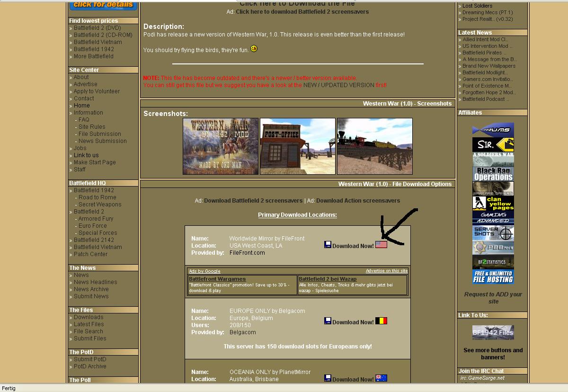Screen dimensions: 568x392
Task: Click the Australian flag icon
Action: pyautogui.click(x=381, y=378)
